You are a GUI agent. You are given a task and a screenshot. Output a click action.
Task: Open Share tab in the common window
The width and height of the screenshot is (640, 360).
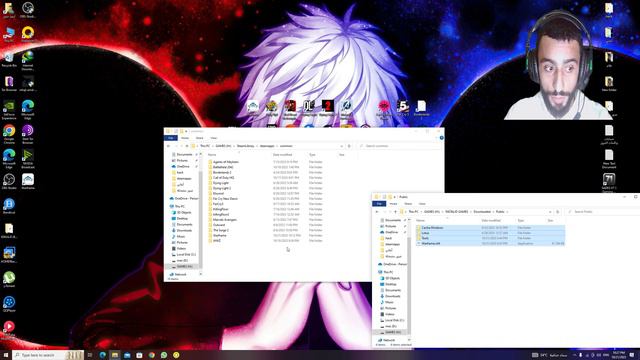coord(199,138)
